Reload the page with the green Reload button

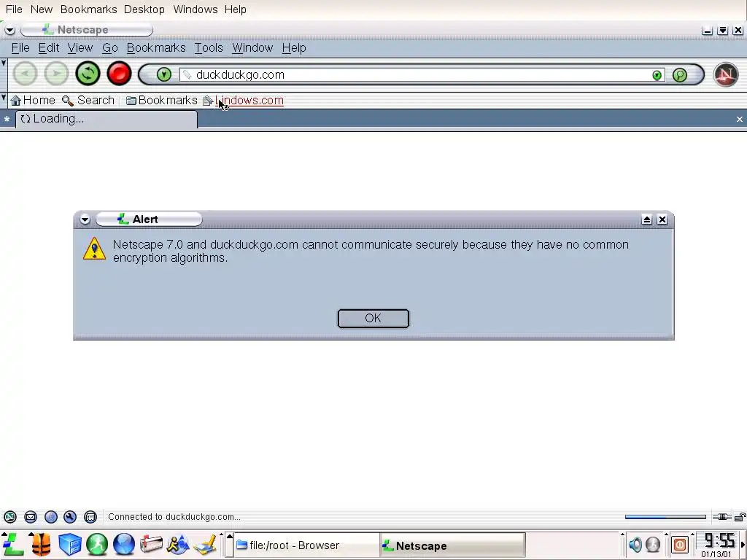pyautogui.click(x=88, y=74)
